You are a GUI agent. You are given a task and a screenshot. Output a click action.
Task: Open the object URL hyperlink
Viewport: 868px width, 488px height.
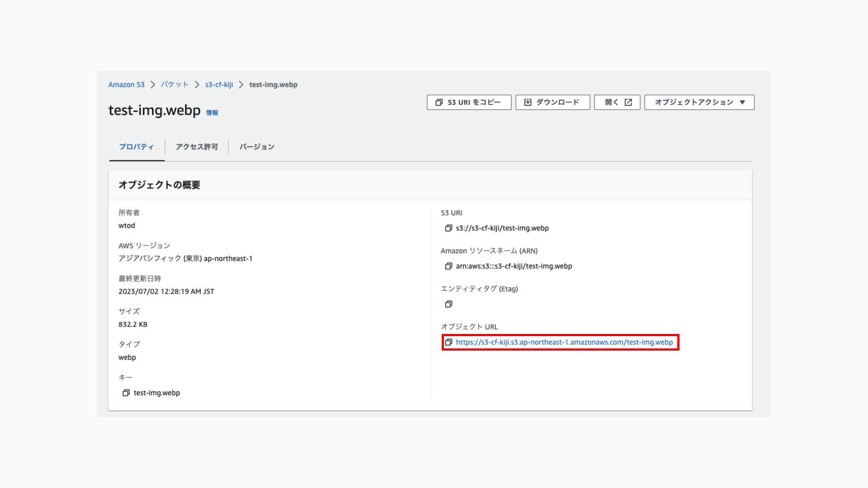point(564,342)
